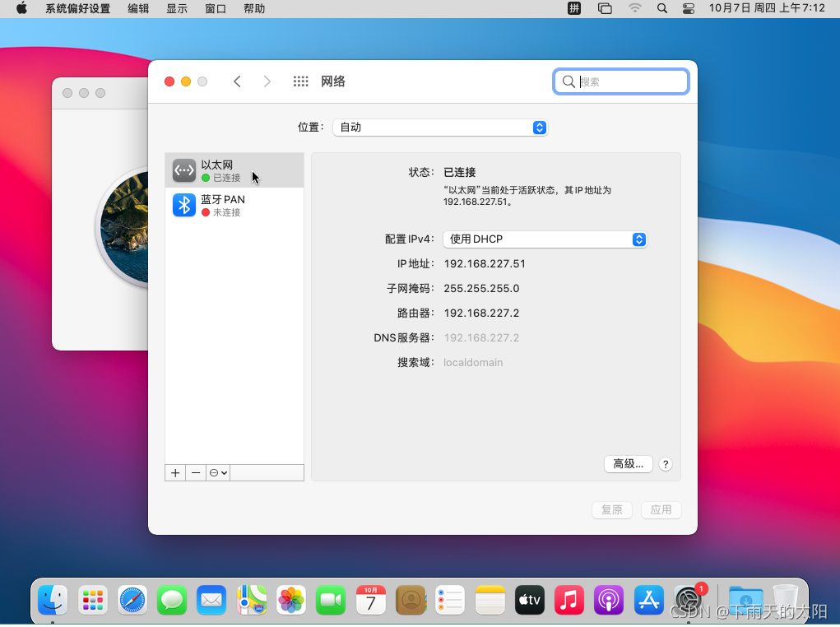840x627 pixels.
Task: Open the 编辑 menu
Action: tap(138, 8)
